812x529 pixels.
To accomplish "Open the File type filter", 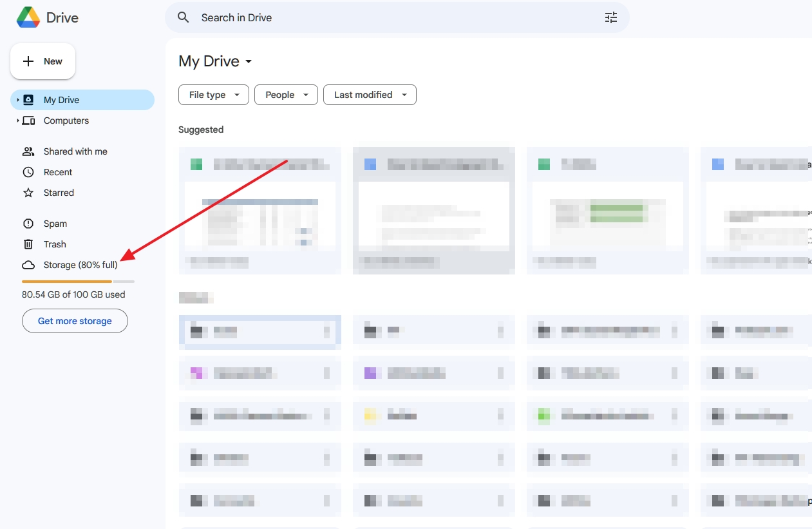I will coord(213,95).
